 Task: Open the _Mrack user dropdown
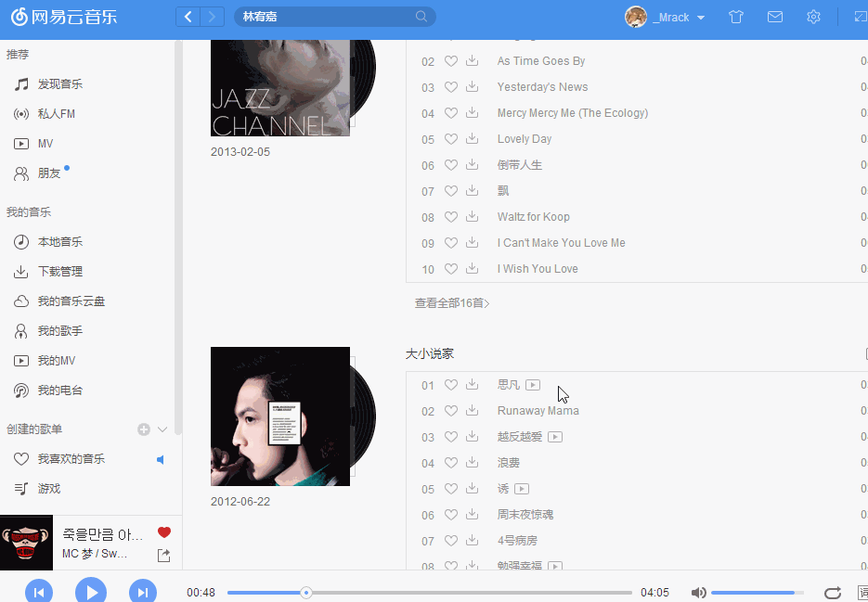700,18
